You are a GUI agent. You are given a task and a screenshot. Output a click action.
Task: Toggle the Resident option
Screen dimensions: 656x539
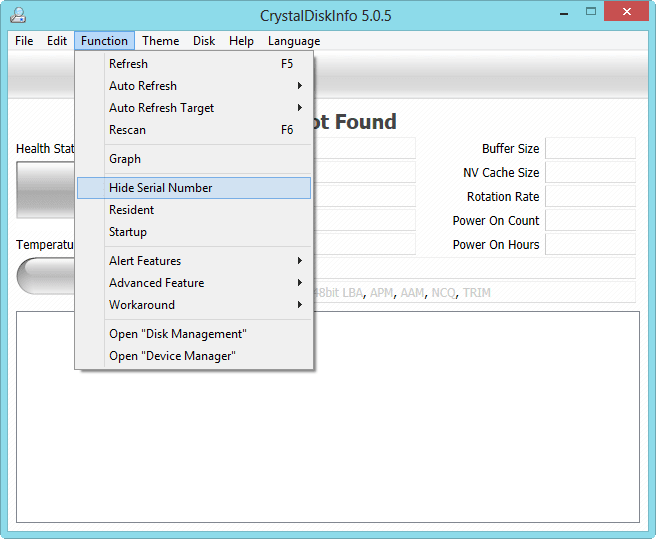(x=194, y=210)
